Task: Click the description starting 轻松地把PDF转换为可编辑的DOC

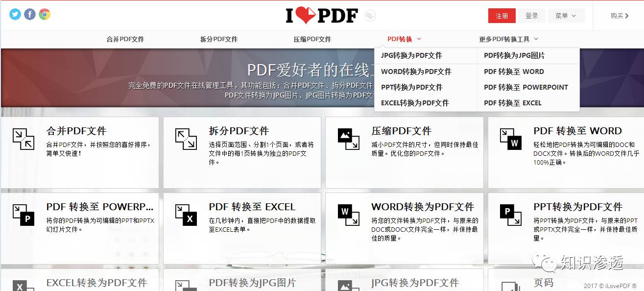Action: [587, 153]
